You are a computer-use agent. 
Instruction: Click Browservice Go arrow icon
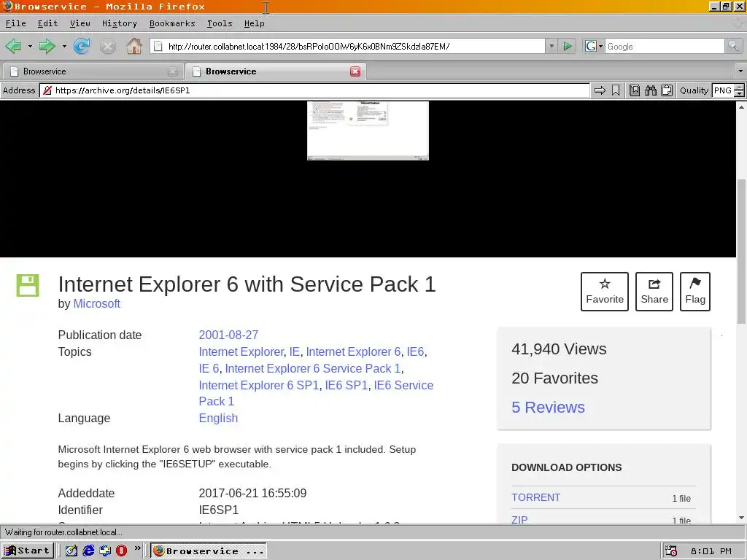tap(600, 90)
